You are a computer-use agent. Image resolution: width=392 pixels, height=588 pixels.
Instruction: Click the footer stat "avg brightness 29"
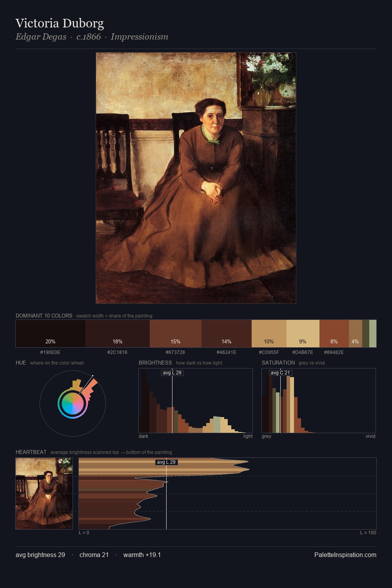(40, 555)
